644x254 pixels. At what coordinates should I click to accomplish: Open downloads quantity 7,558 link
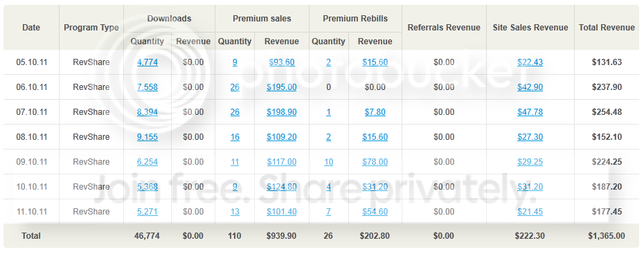pos(147,87)
